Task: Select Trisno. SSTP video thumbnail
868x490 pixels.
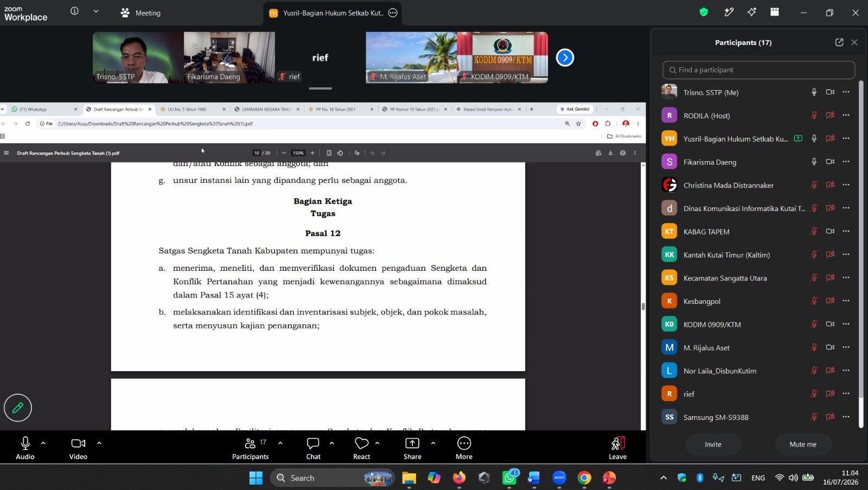Action: pyautogui.click(x=138, y=57)
